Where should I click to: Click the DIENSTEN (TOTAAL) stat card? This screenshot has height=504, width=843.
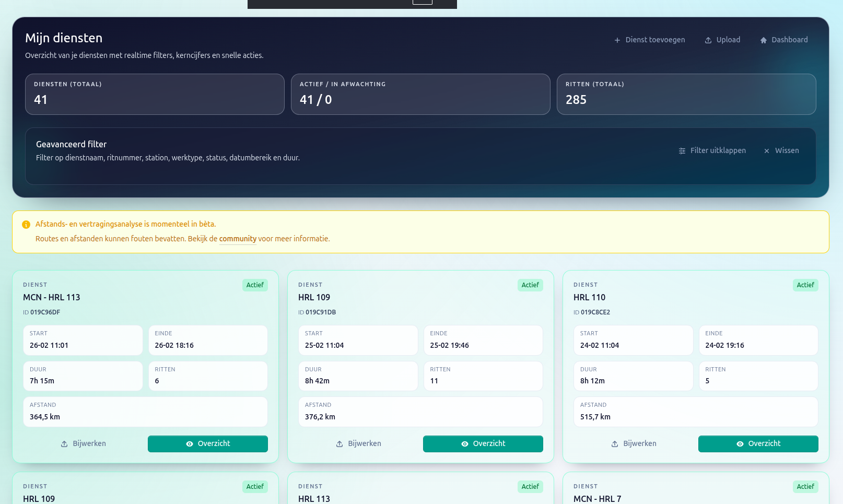(155, 94)
